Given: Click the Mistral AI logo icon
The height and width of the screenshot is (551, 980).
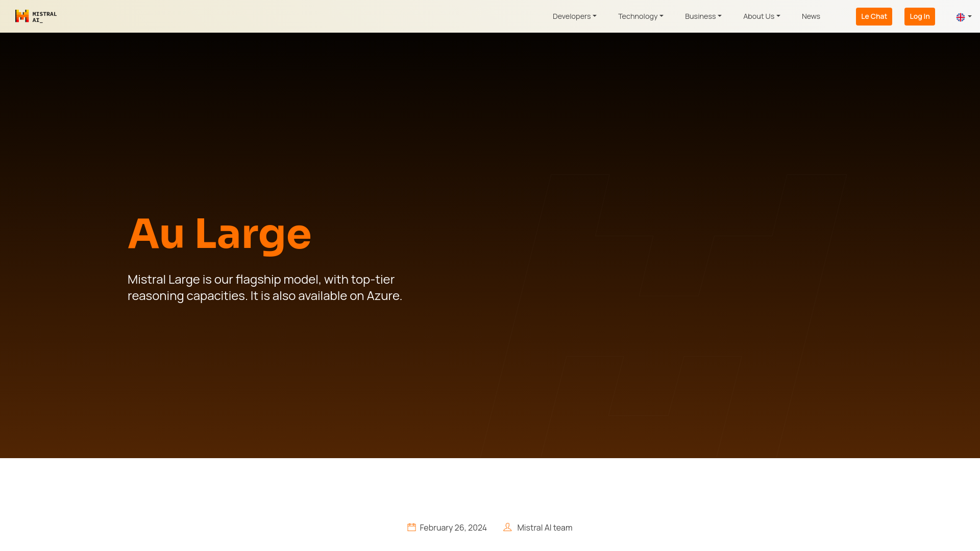Looking at the screenshot, I should tap(22, 16).
